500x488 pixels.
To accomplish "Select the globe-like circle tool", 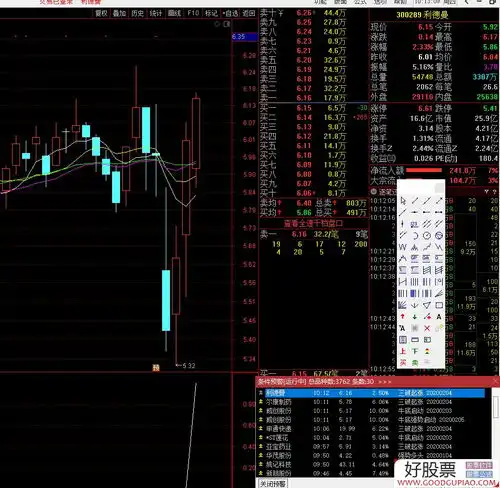I will pyautogui.click(x=439, y=235).
